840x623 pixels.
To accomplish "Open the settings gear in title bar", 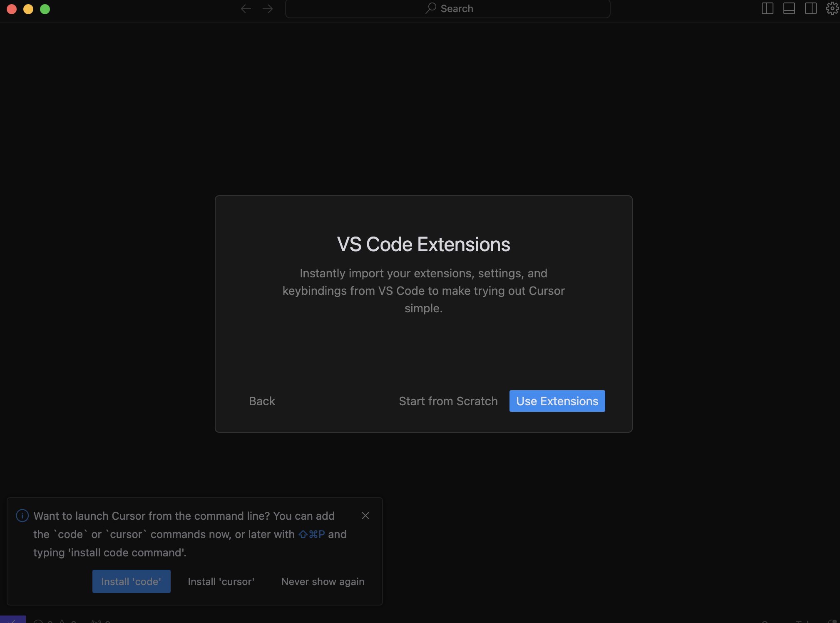I will click(832, 9).
